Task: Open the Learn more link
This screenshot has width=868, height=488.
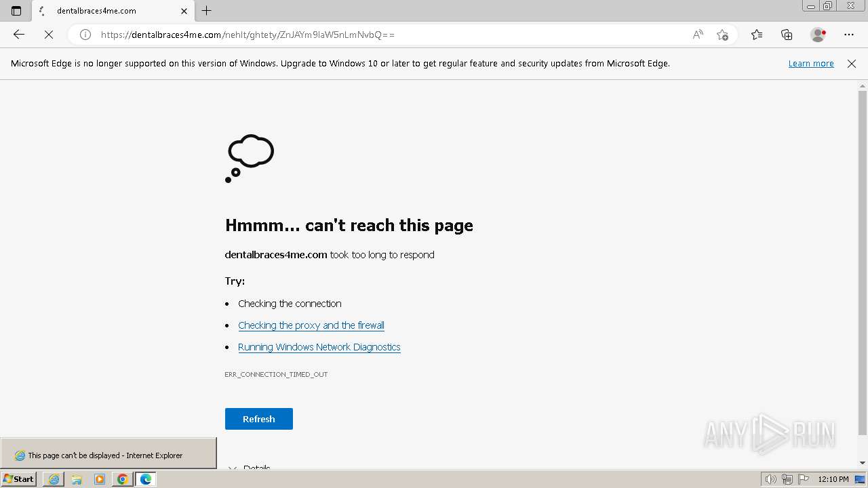Action: point(811,63)
